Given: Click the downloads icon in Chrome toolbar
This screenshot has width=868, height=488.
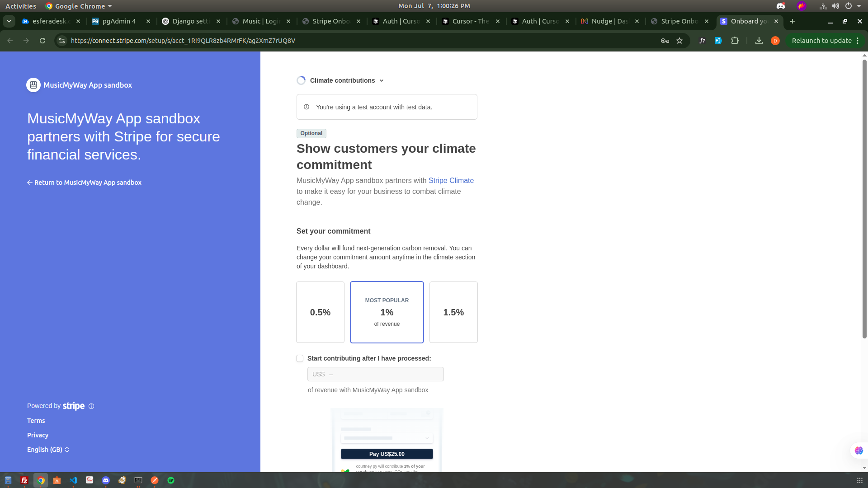Looking at the screenshot, I should tap(759, 41).
